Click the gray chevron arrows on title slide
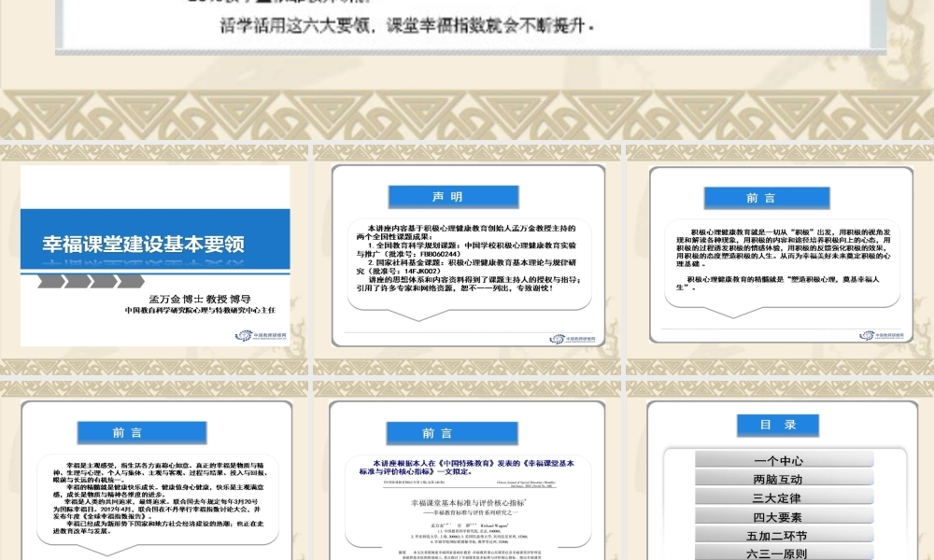Screen dimensions: 934x560 pos(91,281)
